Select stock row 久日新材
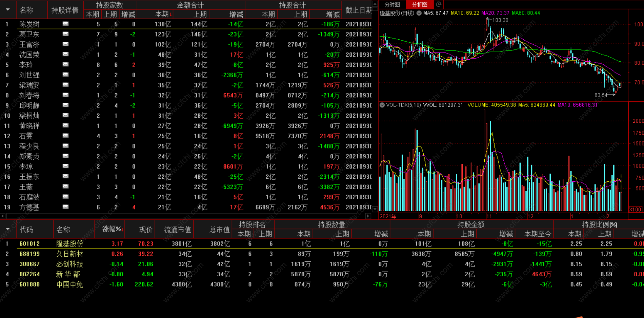The width and height of the screenshot is (644, 318). [x=322, y=254]
